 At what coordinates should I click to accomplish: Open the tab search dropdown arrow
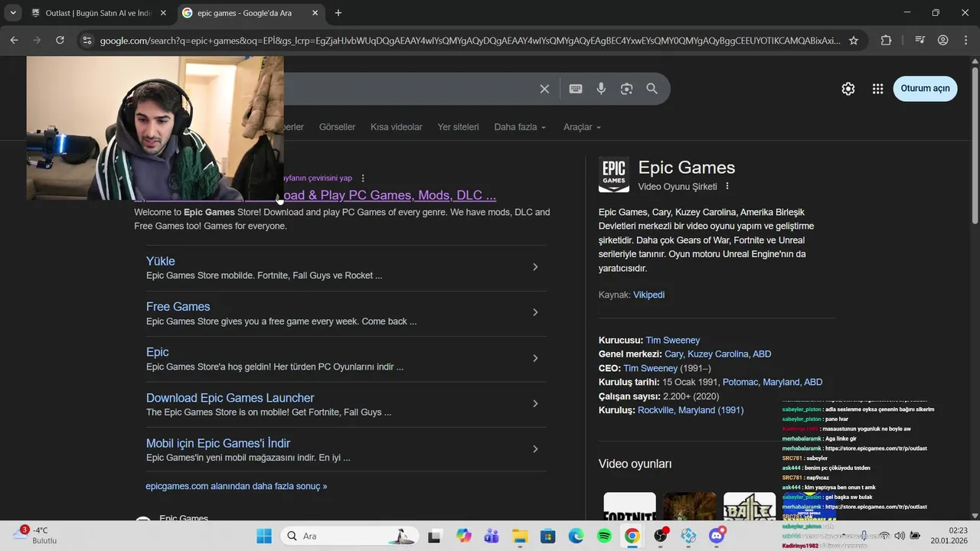(13, 13)
